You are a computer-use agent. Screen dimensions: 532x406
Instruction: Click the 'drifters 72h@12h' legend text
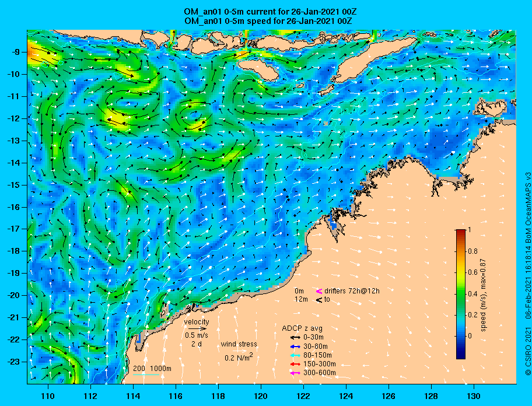click(x=352, y=291)
